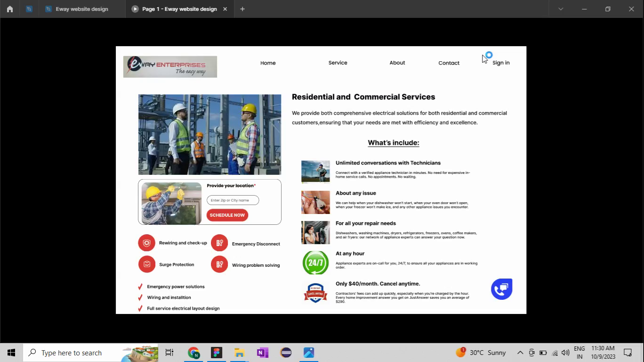Click the Eway Enterprises logo

[x=170, y=66]
